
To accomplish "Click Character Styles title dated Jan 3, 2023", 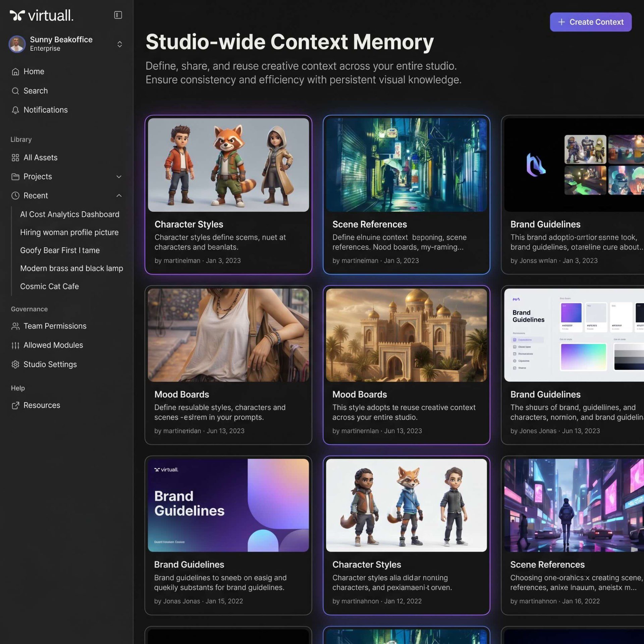I will (x=189, y=224).
